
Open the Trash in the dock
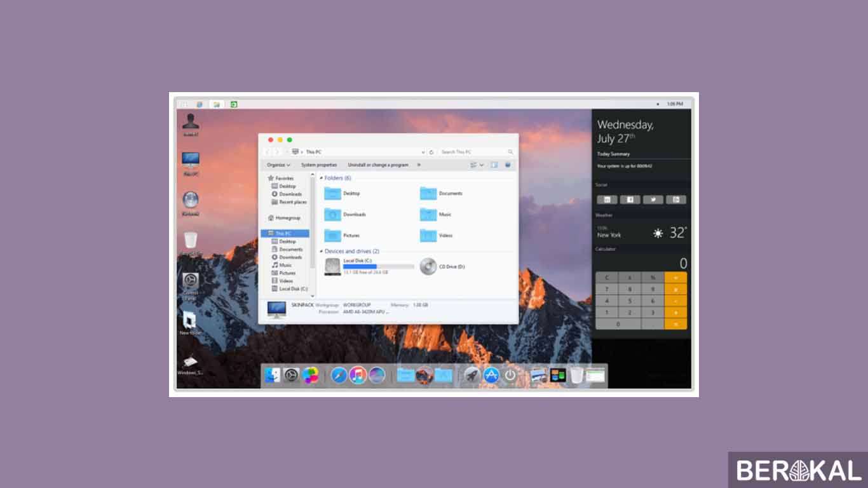pos(574,375)
